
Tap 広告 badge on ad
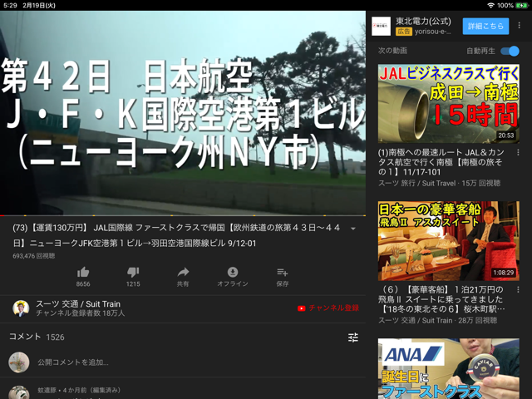click(x=404, y=32)
